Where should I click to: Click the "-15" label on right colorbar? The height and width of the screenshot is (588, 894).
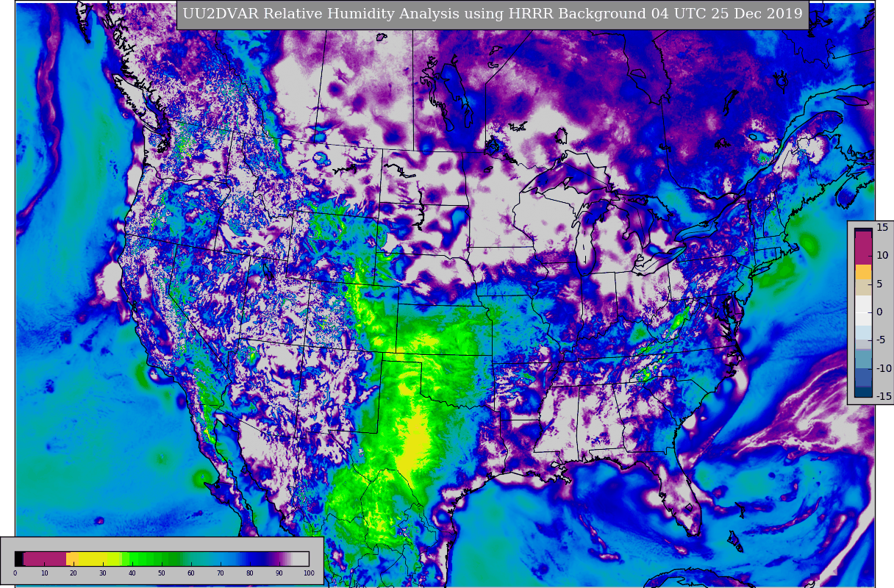(884, 396)
